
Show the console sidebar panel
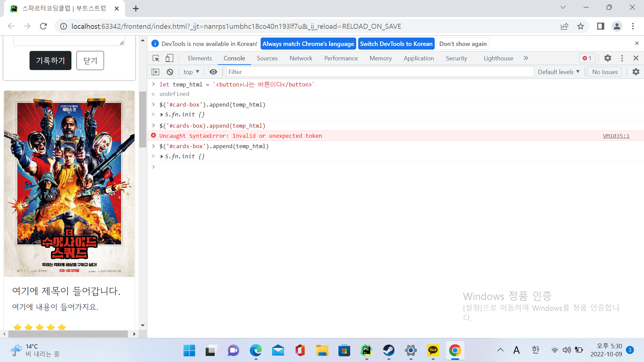155,72
